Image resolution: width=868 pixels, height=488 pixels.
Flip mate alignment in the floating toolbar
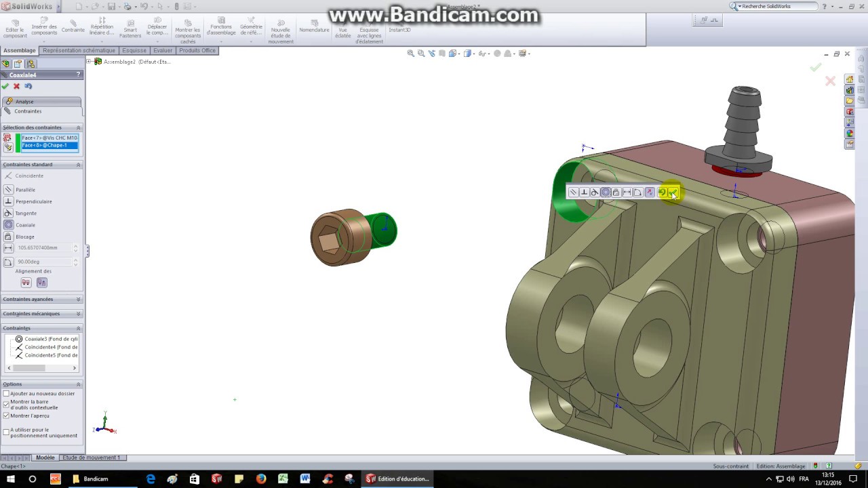pyautogui.click(x=650, y=192)
